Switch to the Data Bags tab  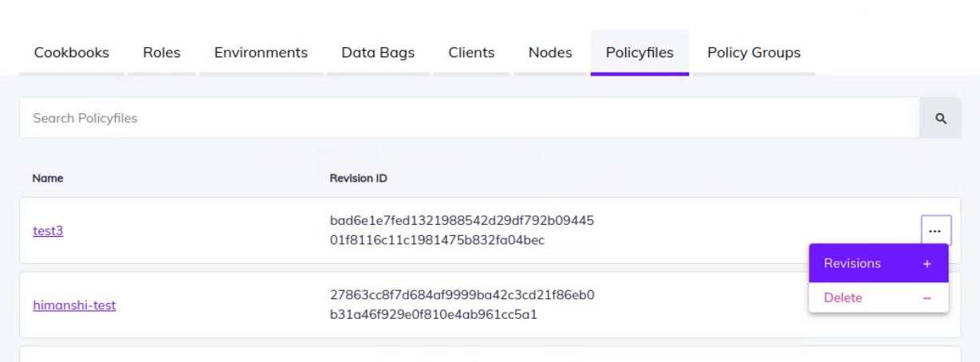click(x=377, y=53)
